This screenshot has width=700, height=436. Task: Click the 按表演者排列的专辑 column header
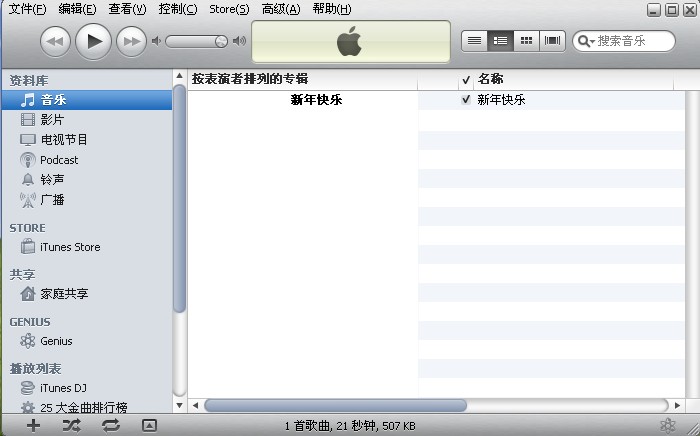point(303,80)
